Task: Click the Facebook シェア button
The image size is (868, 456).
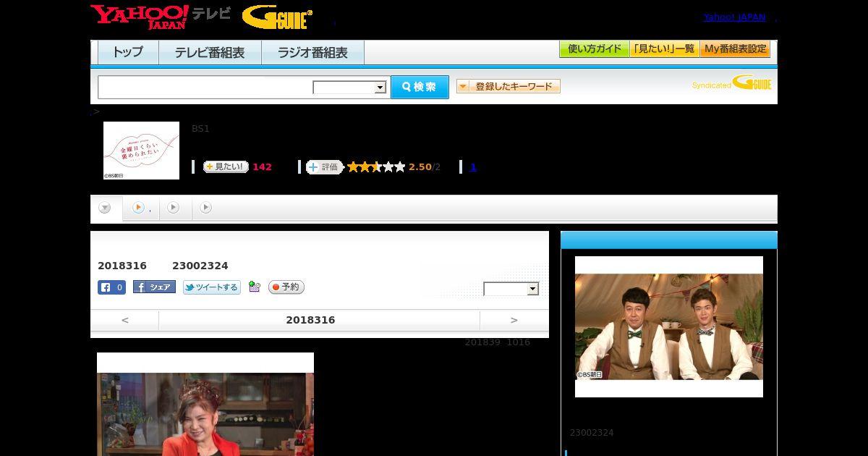Action: pos(154,287)
